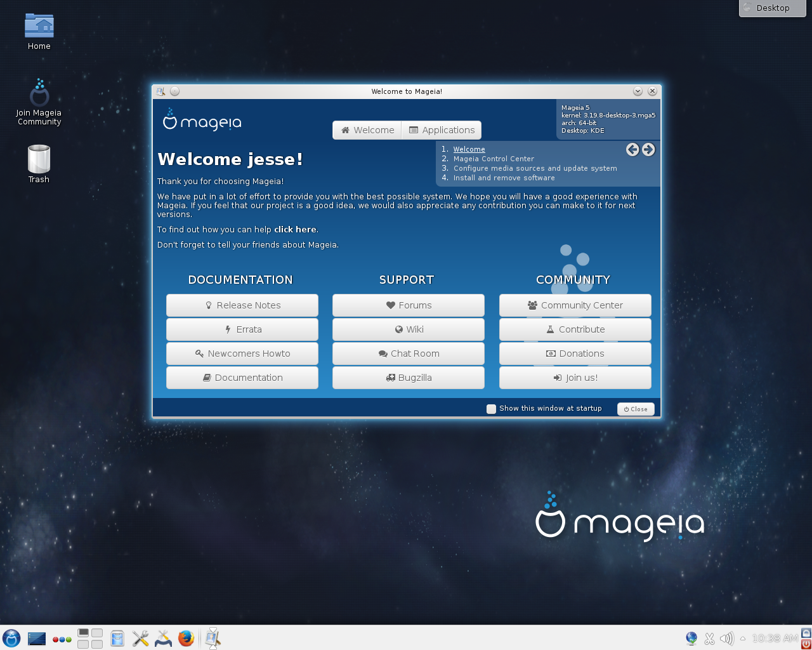
Task: Open the Chat Room button
Action: click(x=409, y=354)
